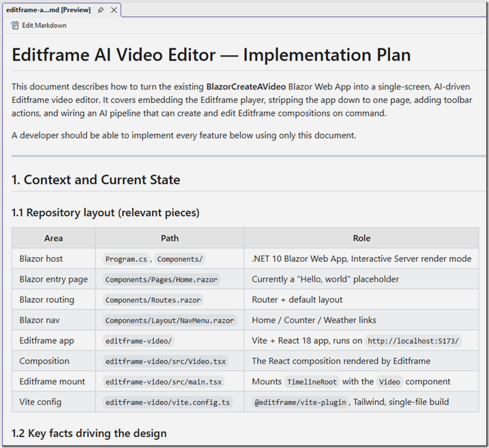Click the TimelineRoot code snippet
Viewport: 489px width, 448px height.
(312, 382)
